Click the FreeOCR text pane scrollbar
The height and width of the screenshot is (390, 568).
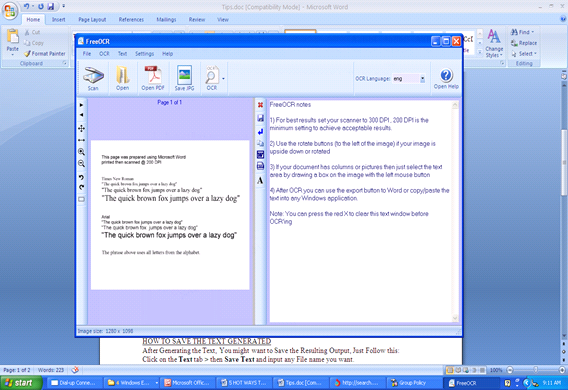[455, 211]
